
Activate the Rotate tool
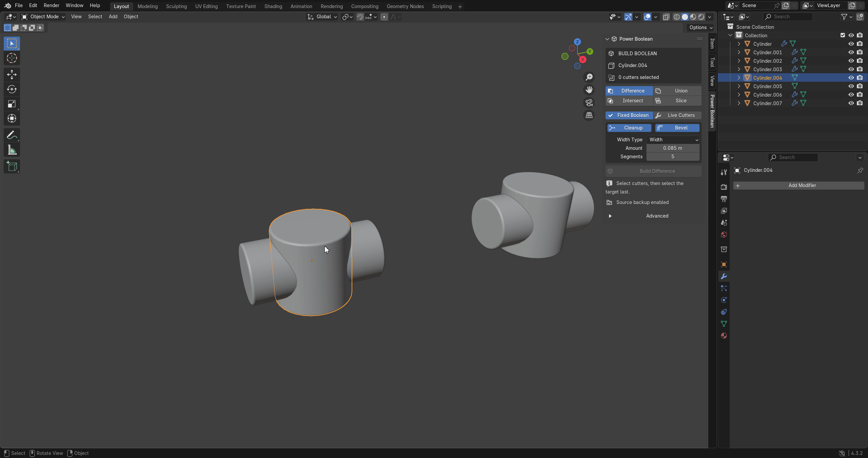(12, 89)
